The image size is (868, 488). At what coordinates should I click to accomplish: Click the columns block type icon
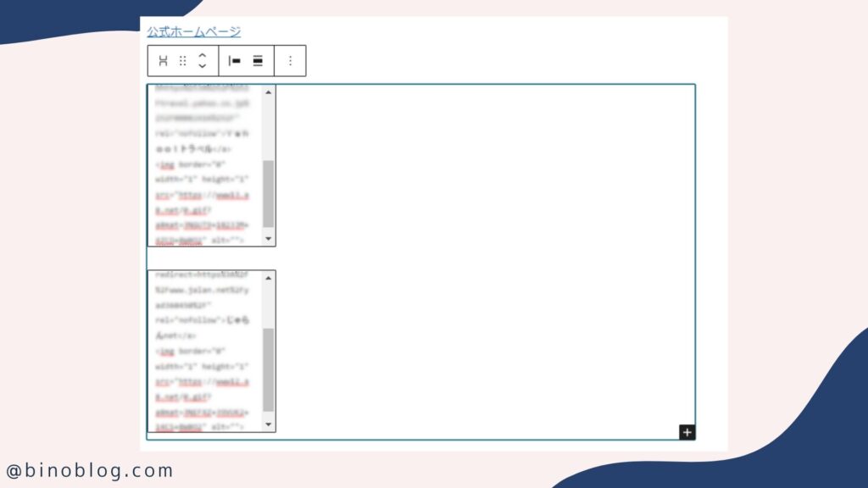point(163,61)
